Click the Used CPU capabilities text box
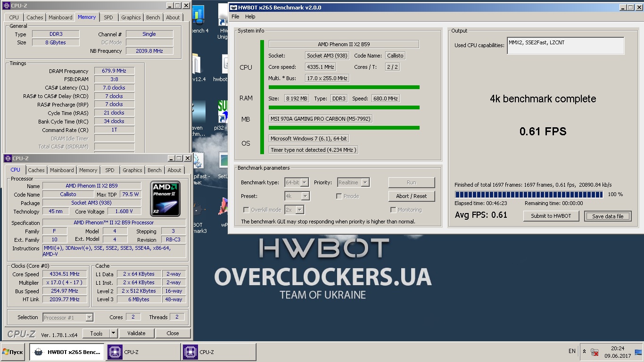This screenshot has height=362, width=644. 565,46
